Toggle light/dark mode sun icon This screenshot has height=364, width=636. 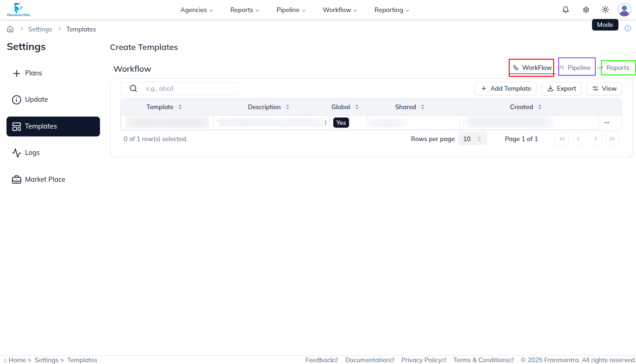coord(605,10)
